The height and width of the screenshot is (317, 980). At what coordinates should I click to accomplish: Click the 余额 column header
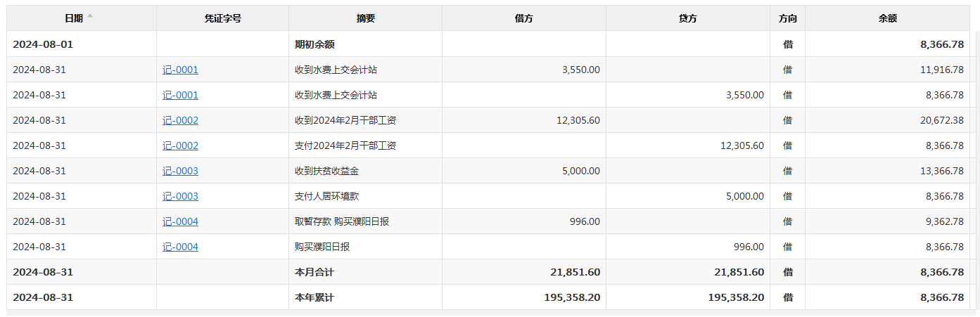pos(888,18)
